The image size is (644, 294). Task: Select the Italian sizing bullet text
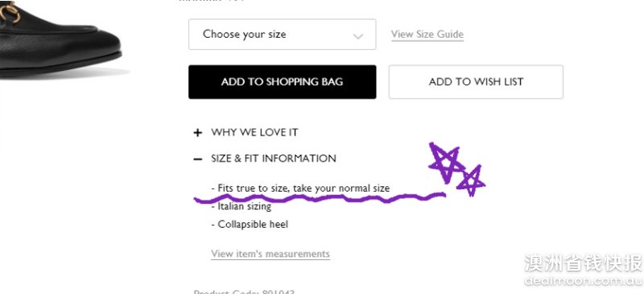[x=241, y=206]
